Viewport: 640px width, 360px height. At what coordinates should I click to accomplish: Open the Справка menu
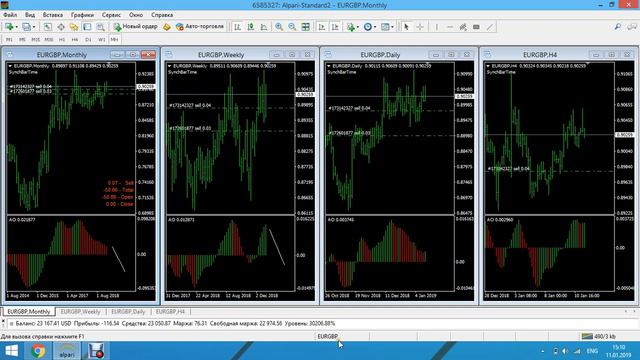[x=162, y=15]
